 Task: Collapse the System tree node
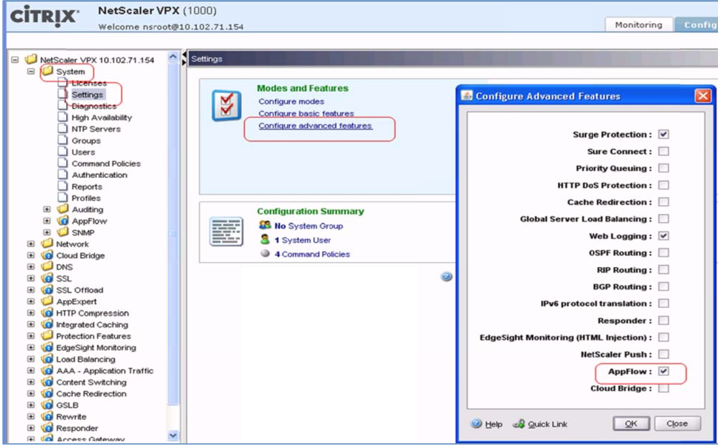point(31,71)
